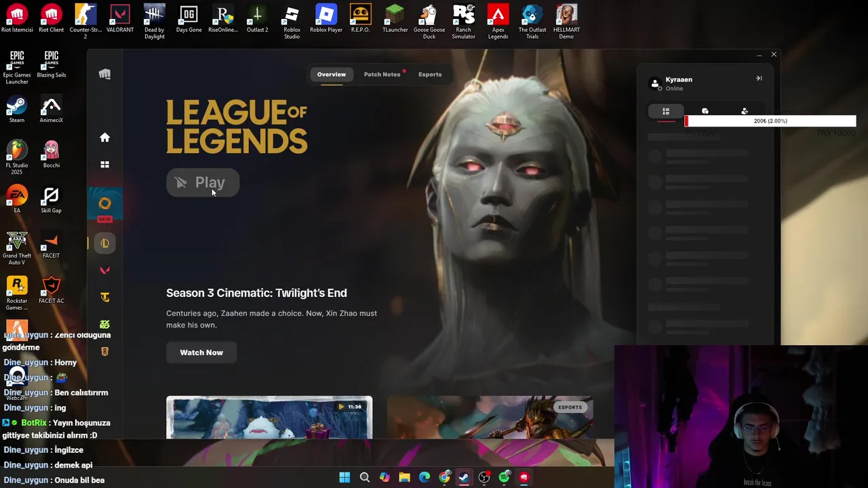Viewport: 868px width, 488px height.
Task: Select the green 2XKO icon in sidebar
Action: coord(104,325)
